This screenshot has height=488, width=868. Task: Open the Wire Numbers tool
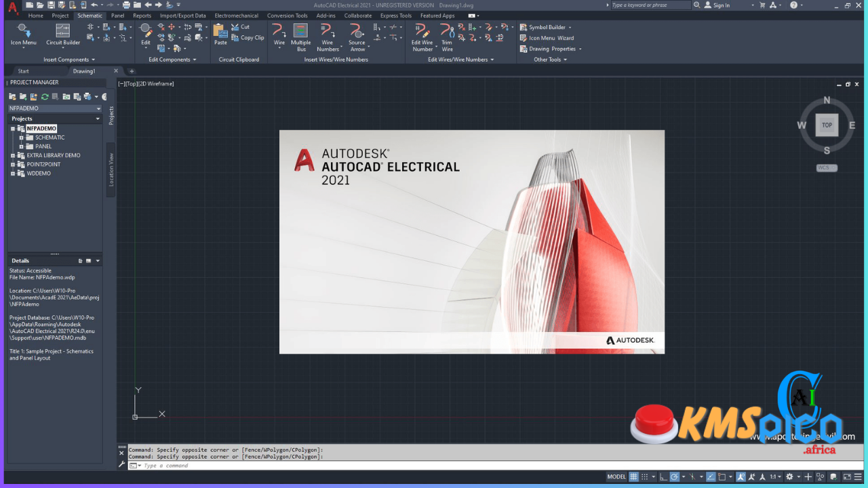click(x=328, y=37)
